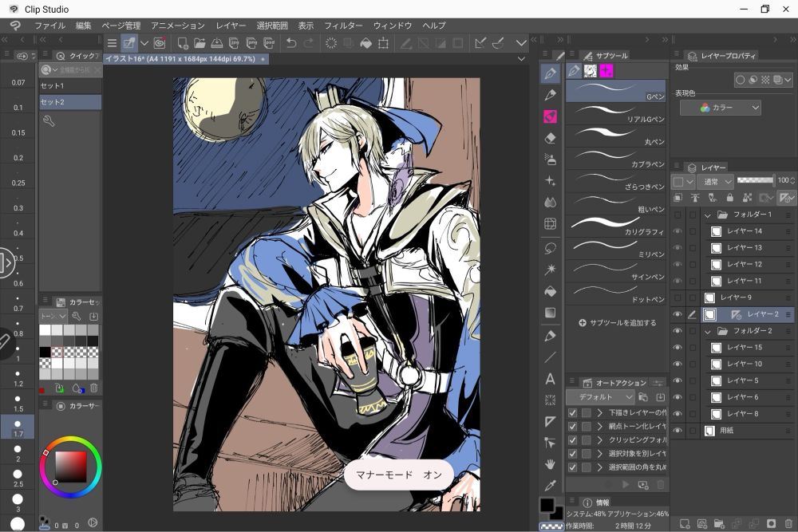
Task: Select the Fill bucket tool in tool palette
Action: coord(550,291)
